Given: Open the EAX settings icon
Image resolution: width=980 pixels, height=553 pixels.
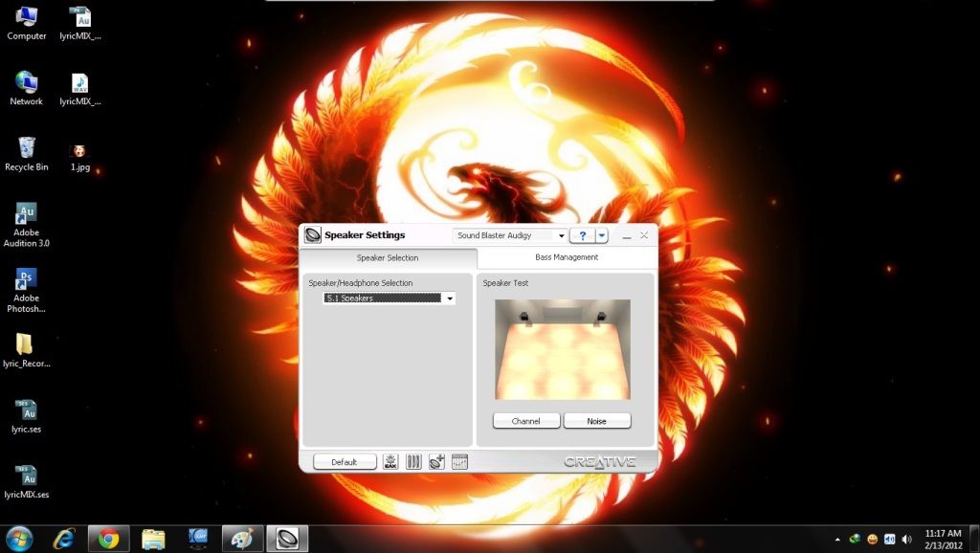Looking at the screenshot, I should click(x=390, y=462).
